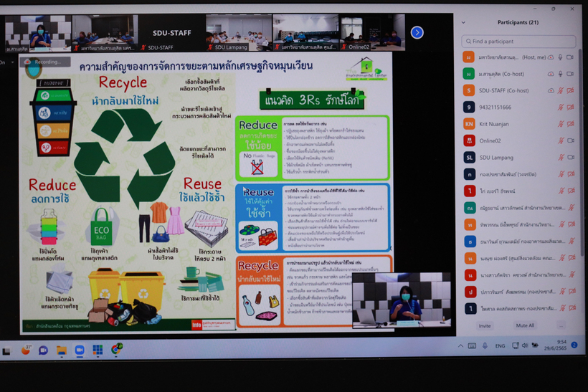Click SDU Lampang camera icon
The height and width of the screenshot is (392, 588).
(x=571, y=158)
